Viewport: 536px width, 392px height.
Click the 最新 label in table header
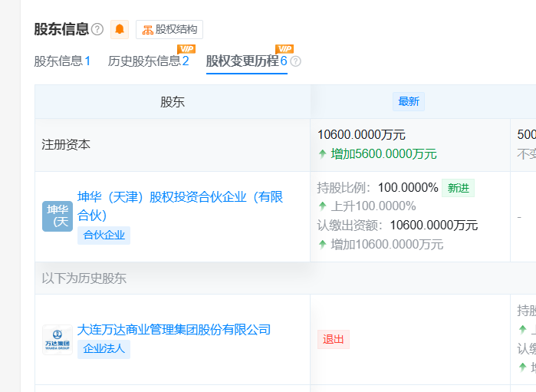(x=409, y=101)
